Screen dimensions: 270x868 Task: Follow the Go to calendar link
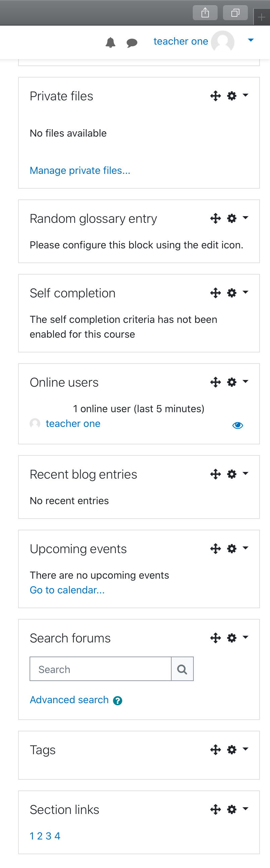tap(67, 590)
